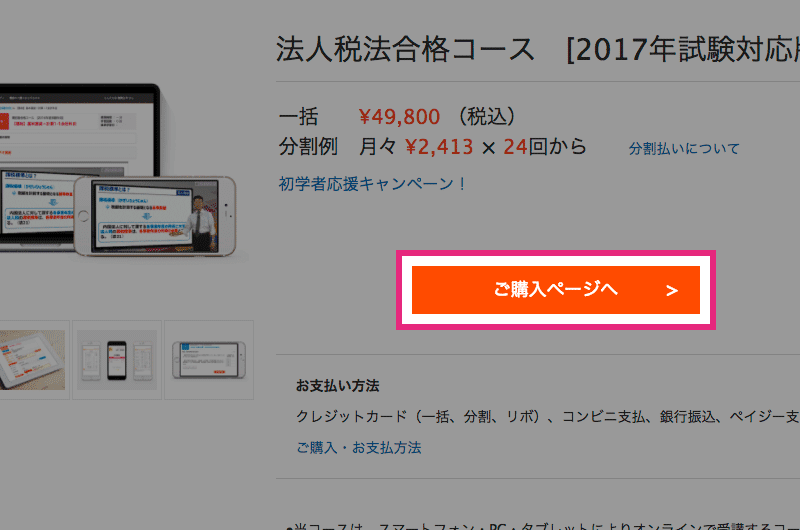The height and width of the screenshot is (530, 800).
Task: Click the smartphone showing the lecturer video
Action: coord(155,216)
